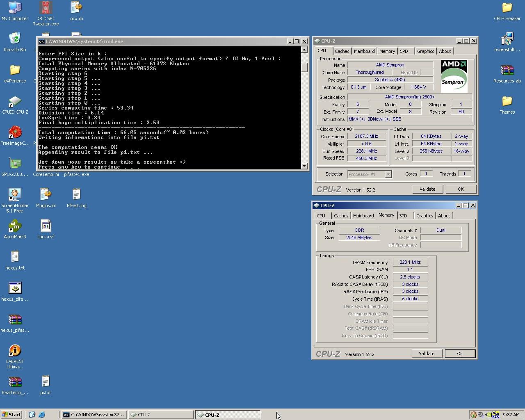Click the AMD Sempron logo image
The image size is (525, 420).
coord(454,76)
